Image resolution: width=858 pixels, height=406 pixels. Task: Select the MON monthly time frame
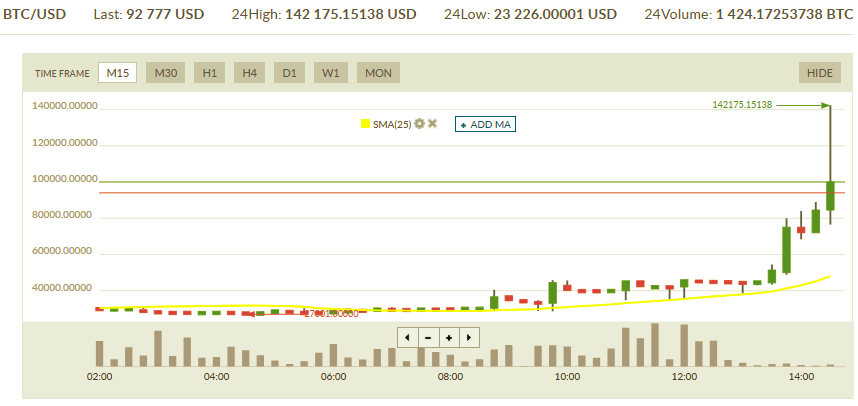tap(378, 73)
